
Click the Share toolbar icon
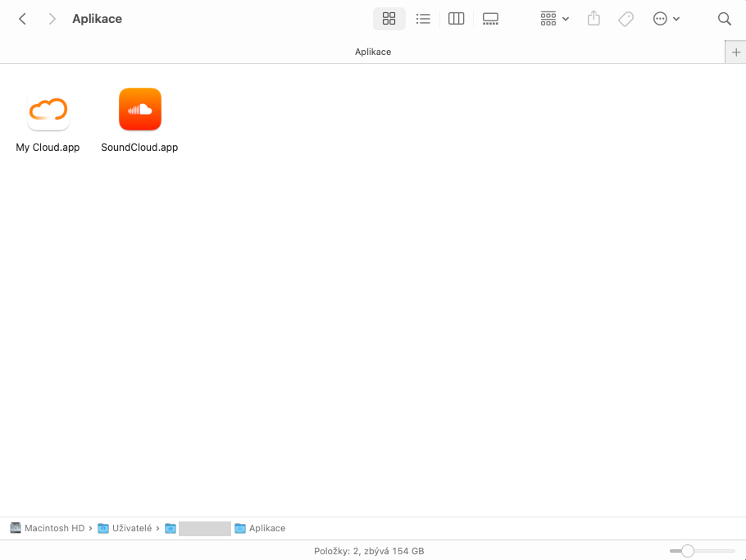594,19
